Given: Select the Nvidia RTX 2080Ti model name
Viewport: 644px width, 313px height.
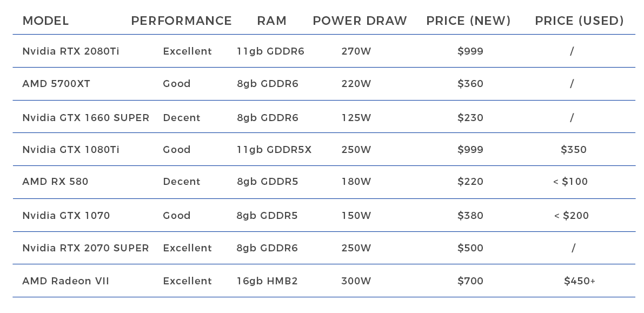Looking at the screenshot, I should pyautogui.click(x=71, y=51).
